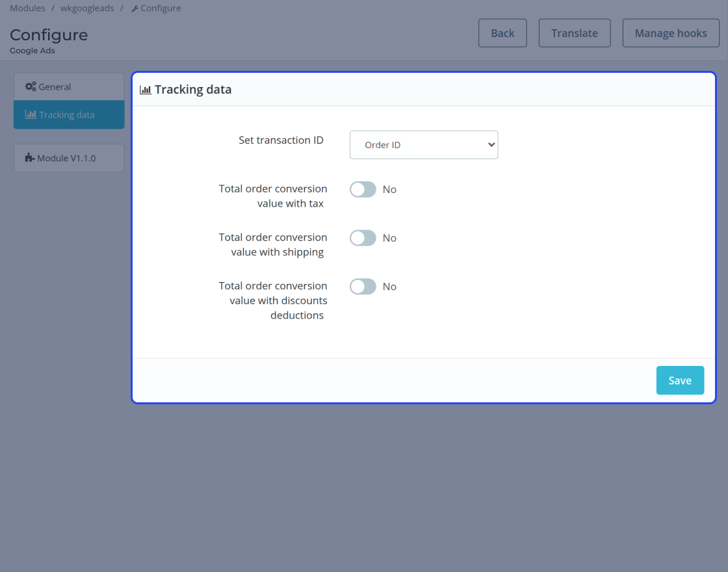728x572 pixels.
Task: Enable total order conversion value with tax
Action: click(x=363, y=189)
